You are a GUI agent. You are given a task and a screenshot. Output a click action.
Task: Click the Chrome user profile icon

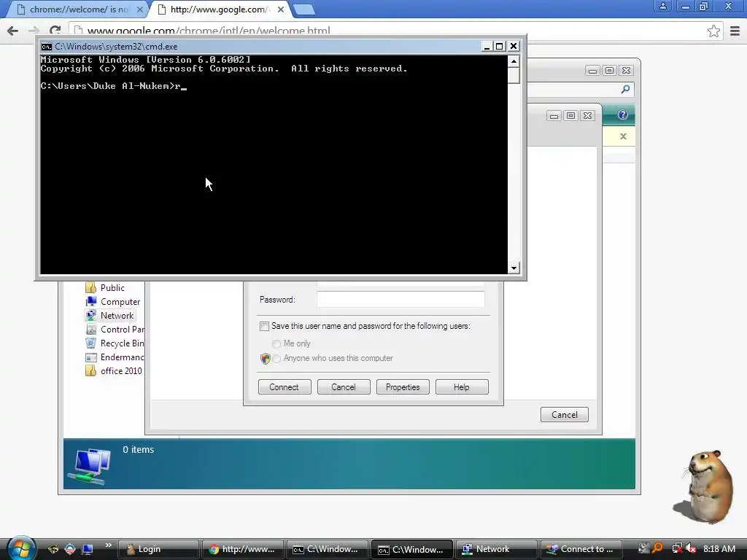[662, 6]
